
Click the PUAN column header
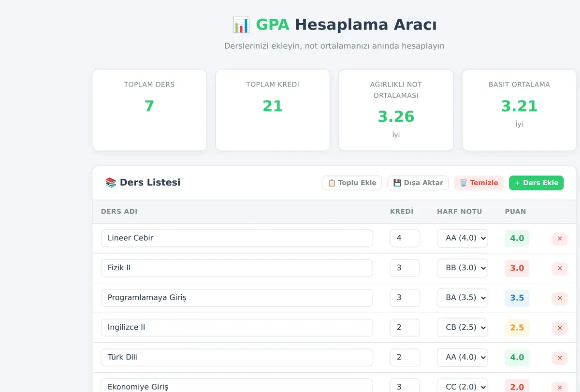(516, 212)
